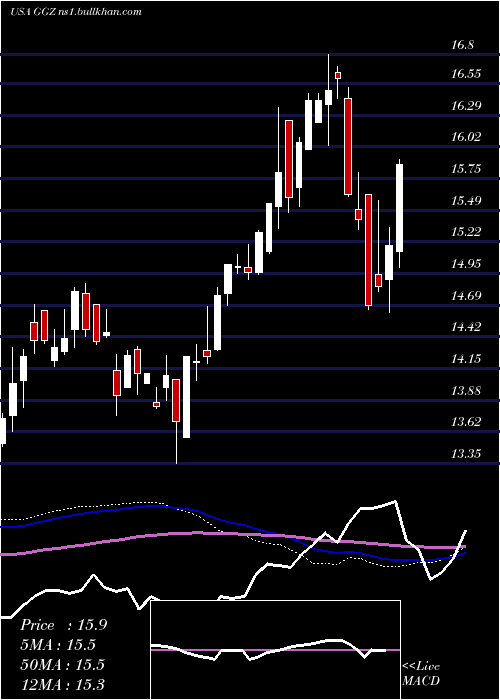Click the '<<Live MACD' label
500x700 pixels.
[421, 673]
